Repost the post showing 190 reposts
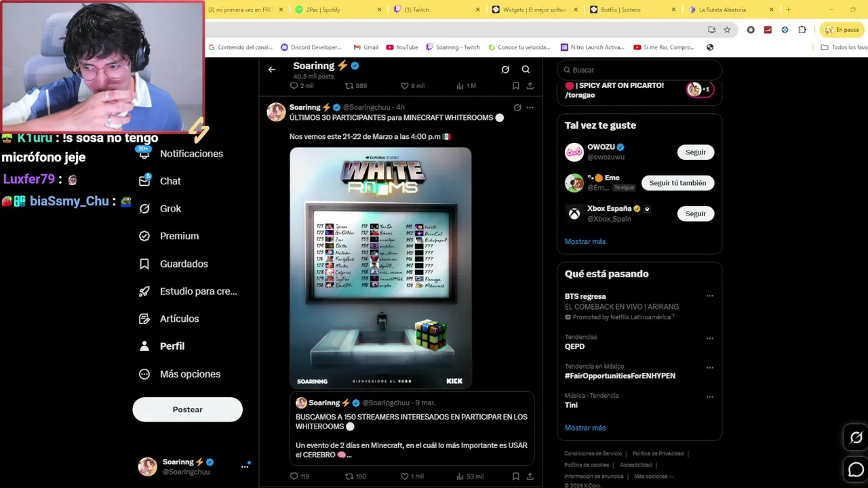868x488 pixels. 356,476
